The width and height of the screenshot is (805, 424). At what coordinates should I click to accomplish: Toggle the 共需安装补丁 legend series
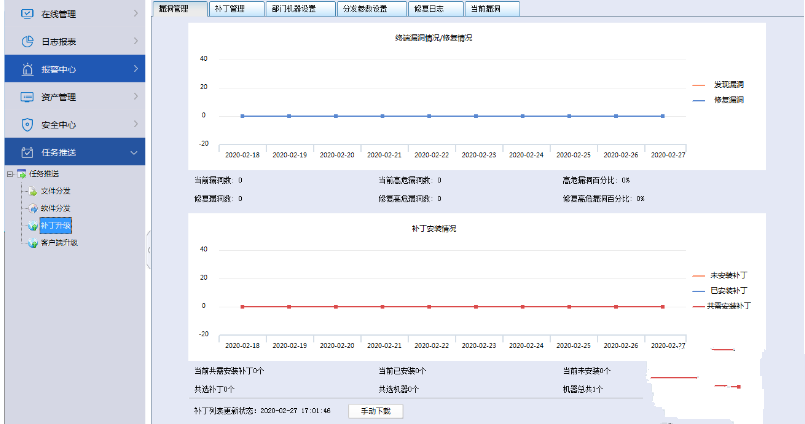pos(722,306)
